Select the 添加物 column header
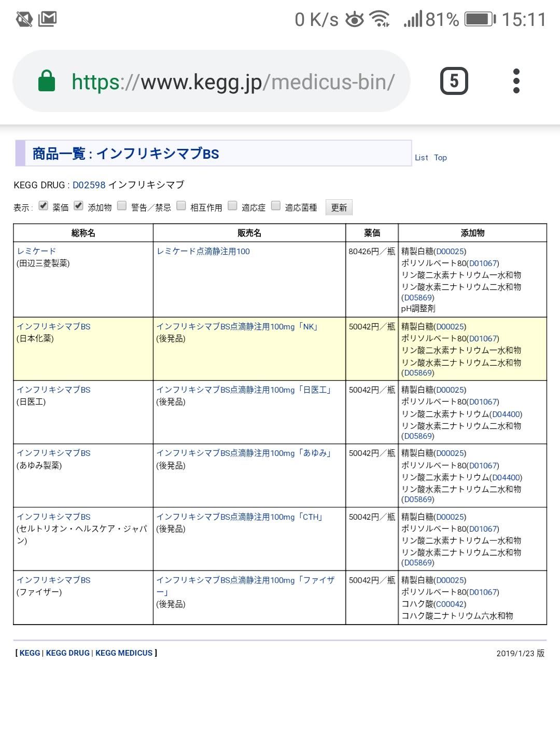This screenshot has height=747, width=560. pos(472,233)
